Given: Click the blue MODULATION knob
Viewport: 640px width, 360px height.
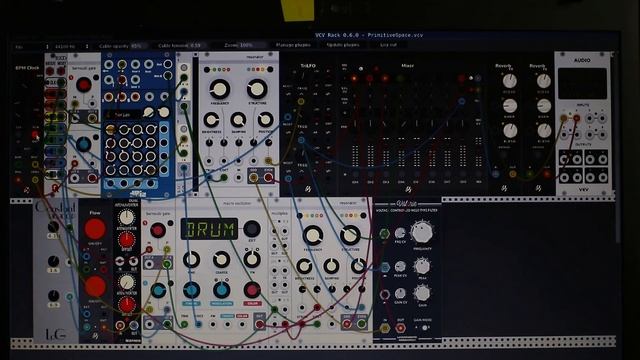Looking at the screenshot, I should (221, 290).
